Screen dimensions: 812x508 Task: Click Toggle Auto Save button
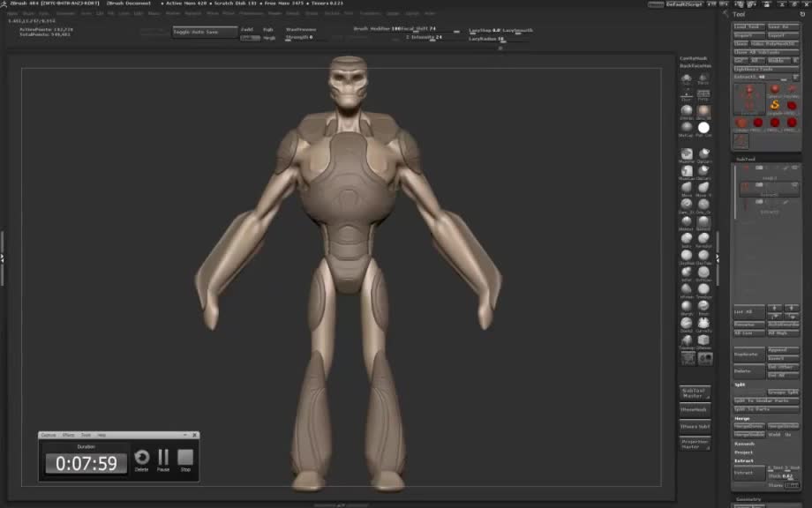click(205, 32)
